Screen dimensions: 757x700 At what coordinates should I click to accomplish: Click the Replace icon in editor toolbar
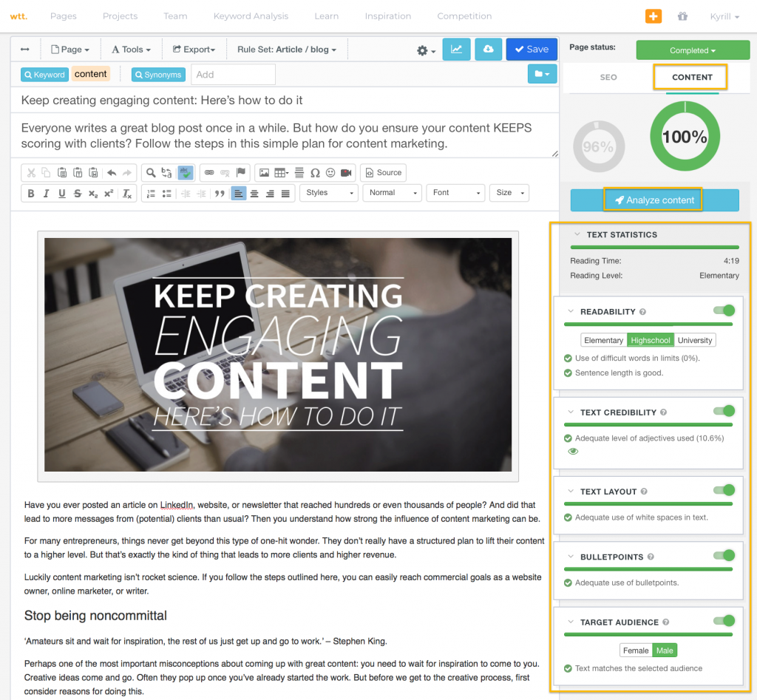[x=166, y=173]
